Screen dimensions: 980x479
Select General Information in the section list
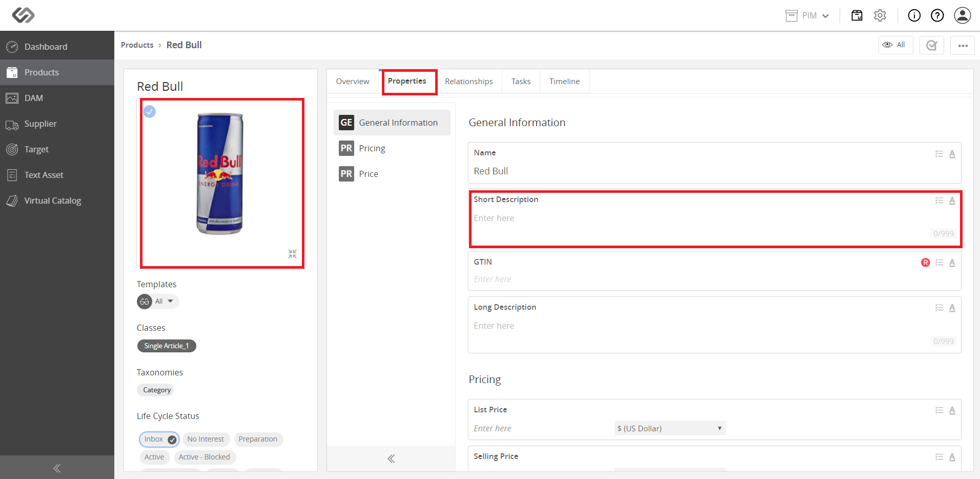point(392,123)
